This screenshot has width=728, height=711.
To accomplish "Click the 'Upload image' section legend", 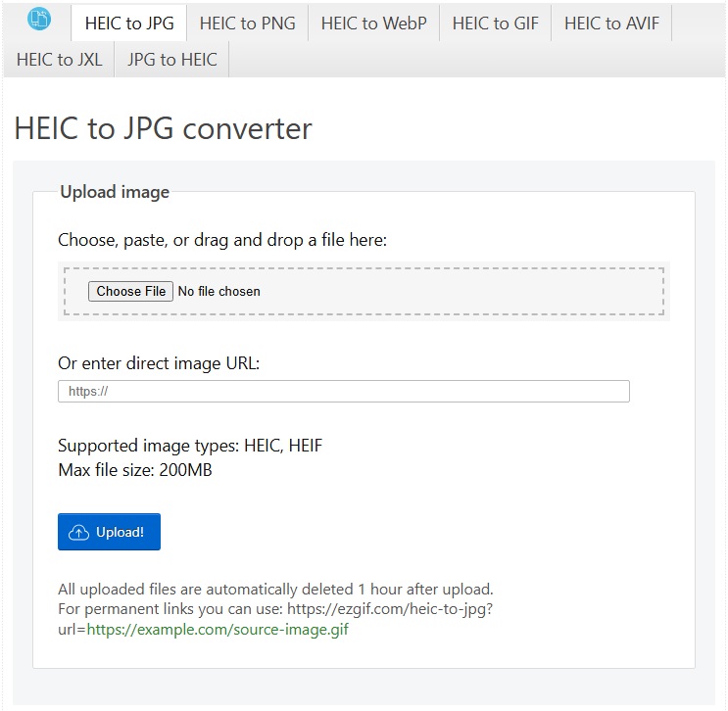I will [x=115, y=192].
